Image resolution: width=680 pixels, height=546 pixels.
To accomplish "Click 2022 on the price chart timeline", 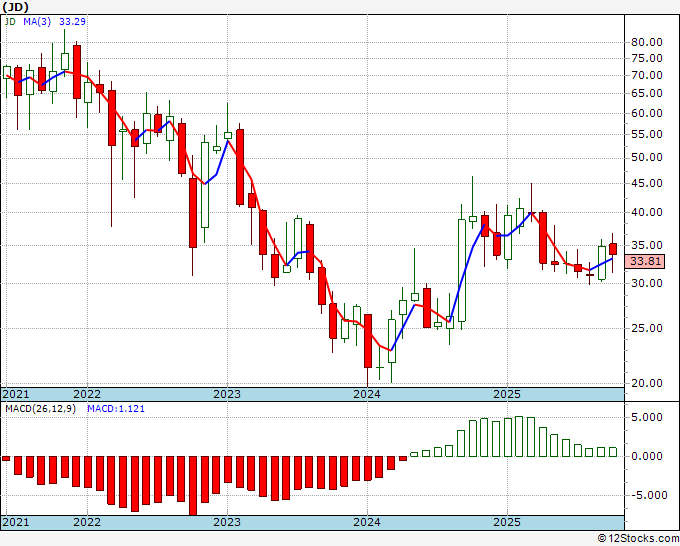I will 87,394.
